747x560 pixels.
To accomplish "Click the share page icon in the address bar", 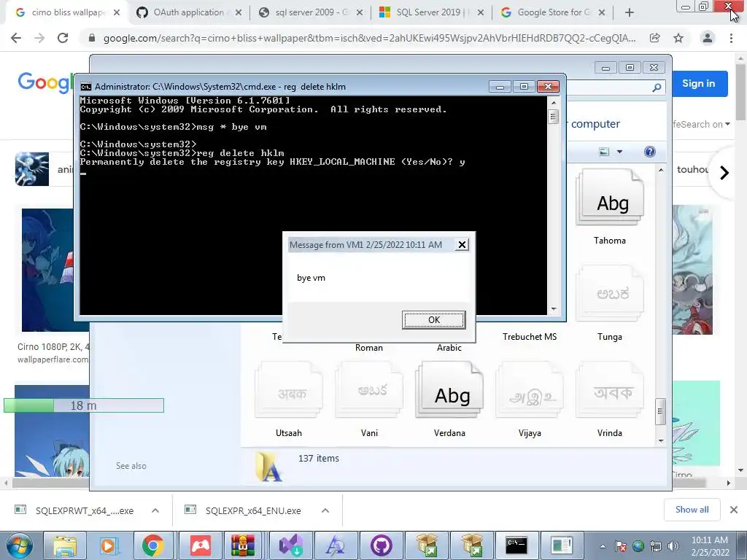I will click(655, 38).
